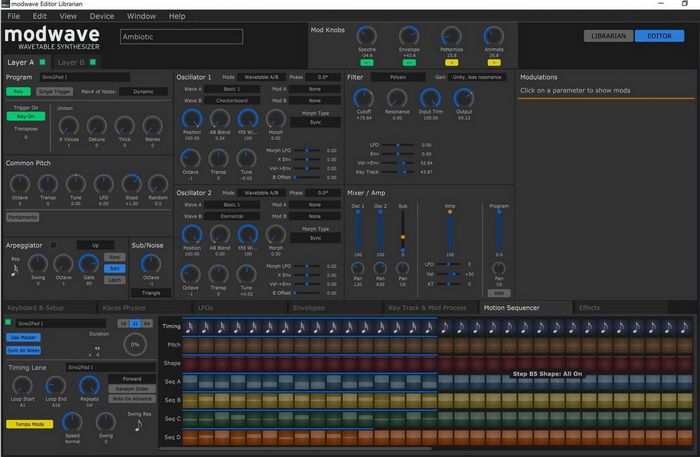This screenshot has height=457, width=700.
Task: Click the Use Master button
Action: pos(23,337)
